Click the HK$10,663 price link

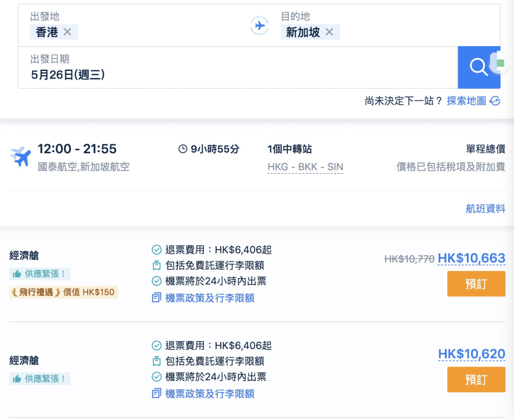(471, 258)
